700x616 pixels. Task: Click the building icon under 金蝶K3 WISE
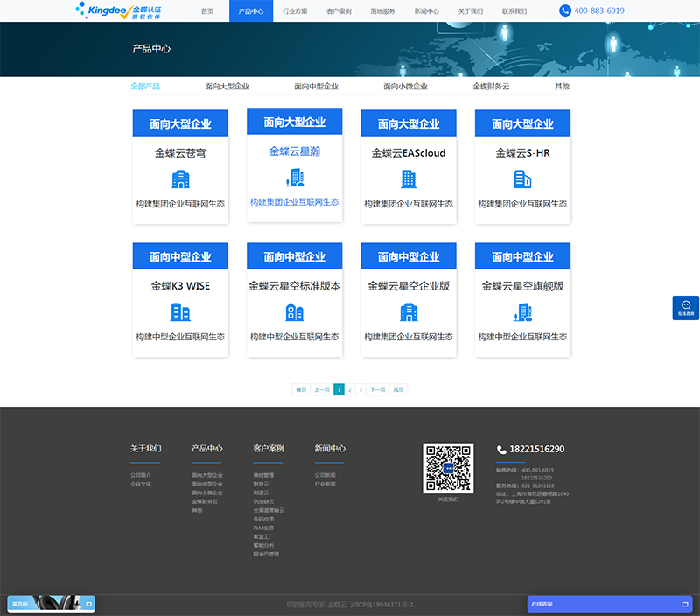tap(180, 312)
